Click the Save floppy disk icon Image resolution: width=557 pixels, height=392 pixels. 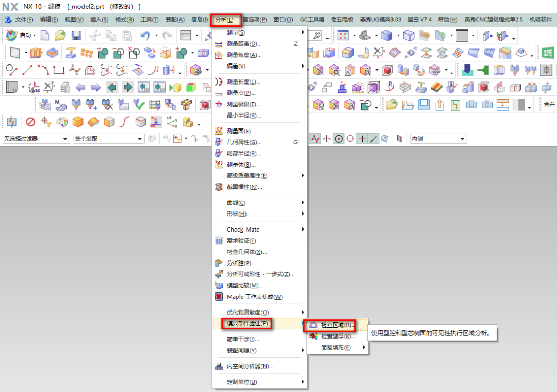pos(76,36)
